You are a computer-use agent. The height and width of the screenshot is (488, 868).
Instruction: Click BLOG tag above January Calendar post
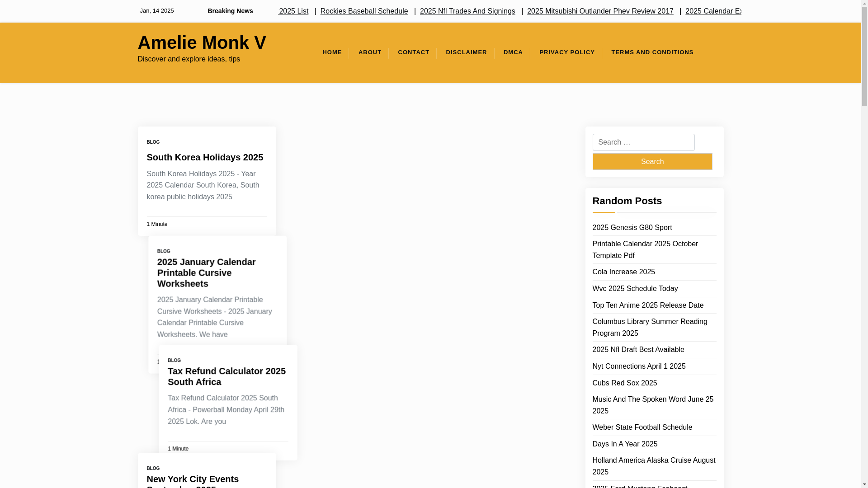(164, 251)
